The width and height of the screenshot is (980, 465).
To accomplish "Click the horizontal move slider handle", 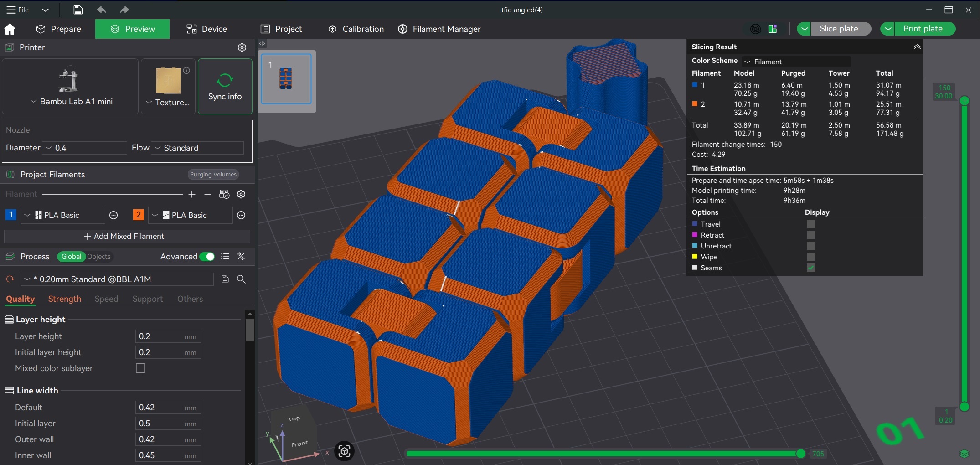I will pyautogui.click(x=800, y=454).
